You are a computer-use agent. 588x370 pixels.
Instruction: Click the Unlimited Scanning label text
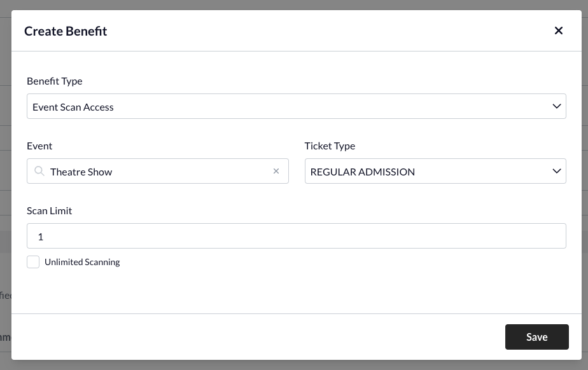tap(82, 262)
